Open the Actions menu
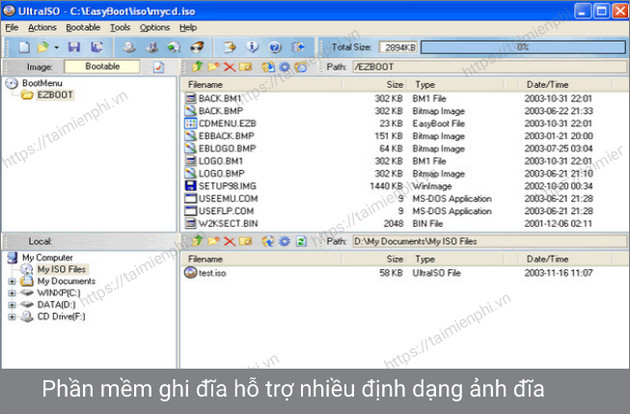Screen dimensions: 630x414 point(42,27)
